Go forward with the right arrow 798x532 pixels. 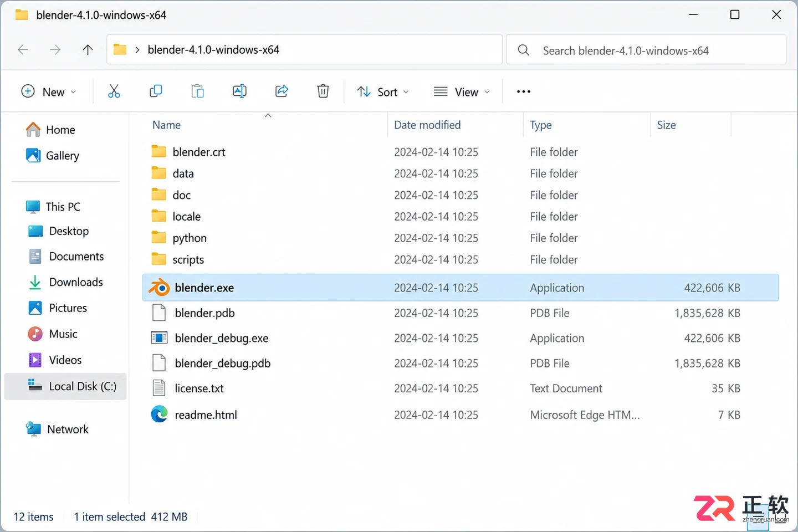(x=55, y=50)
